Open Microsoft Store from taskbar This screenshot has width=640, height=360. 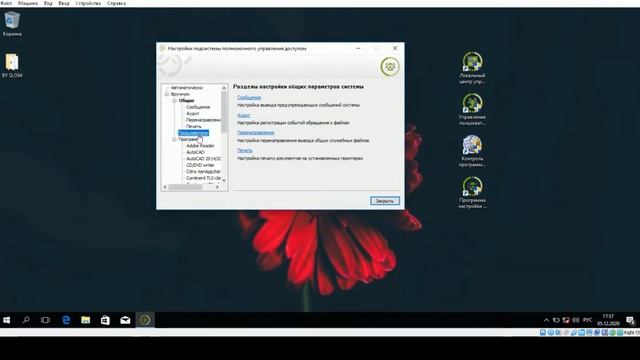coord(105,320)
